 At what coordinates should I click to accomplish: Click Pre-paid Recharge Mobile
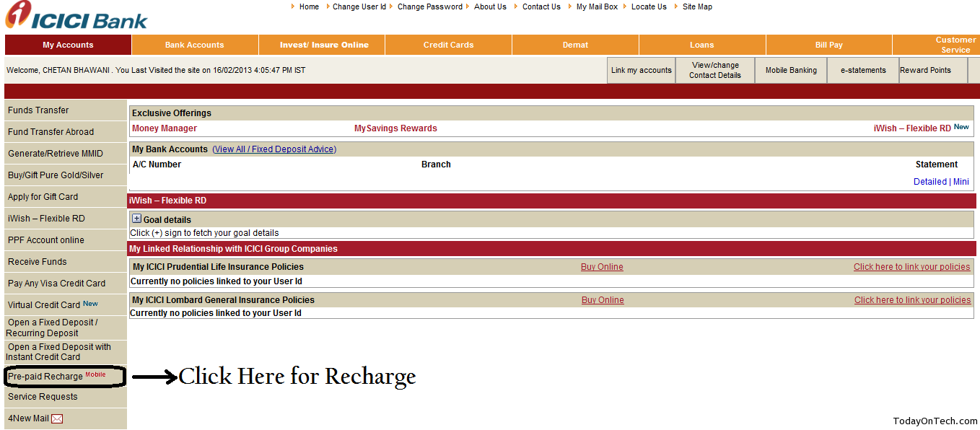64,377
